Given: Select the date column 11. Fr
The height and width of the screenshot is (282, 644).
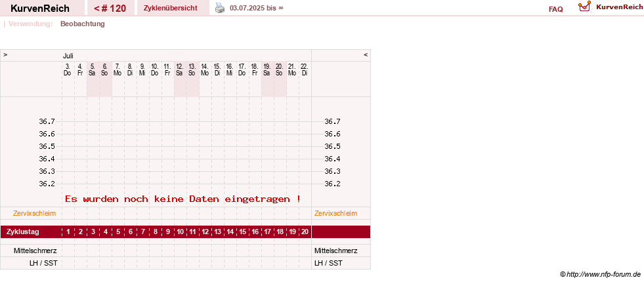Looking at the screenshot, I should (167, 70).
